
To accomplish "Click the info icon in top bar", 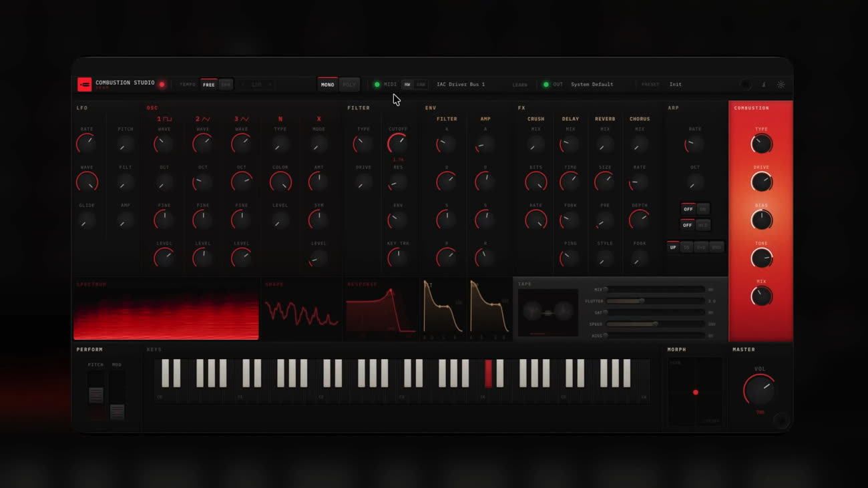I will pos(764,85).
